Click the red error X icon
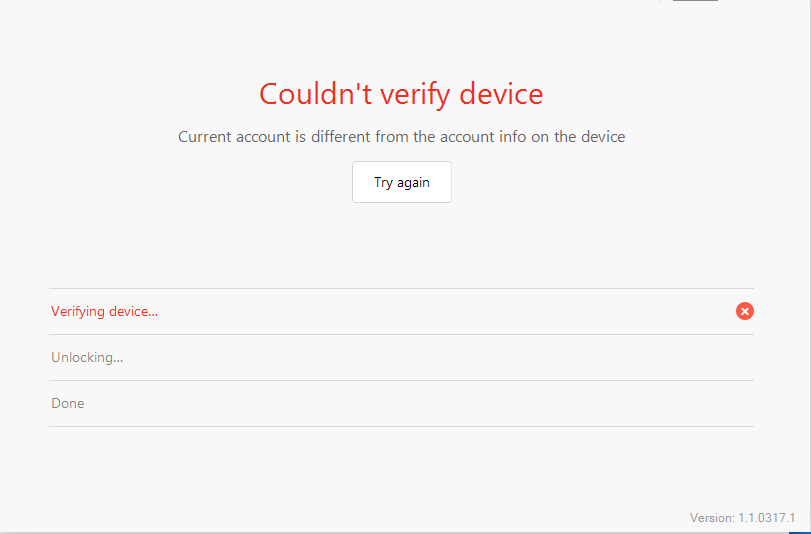This screenshot has height=534, width=811. pos(745,311)
